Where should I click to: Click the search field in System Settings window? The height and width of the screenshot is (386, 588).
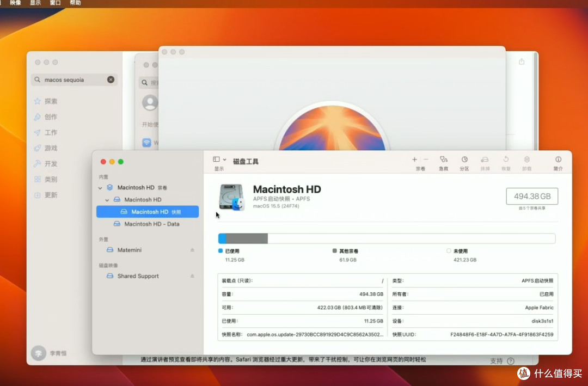point(150,83)
